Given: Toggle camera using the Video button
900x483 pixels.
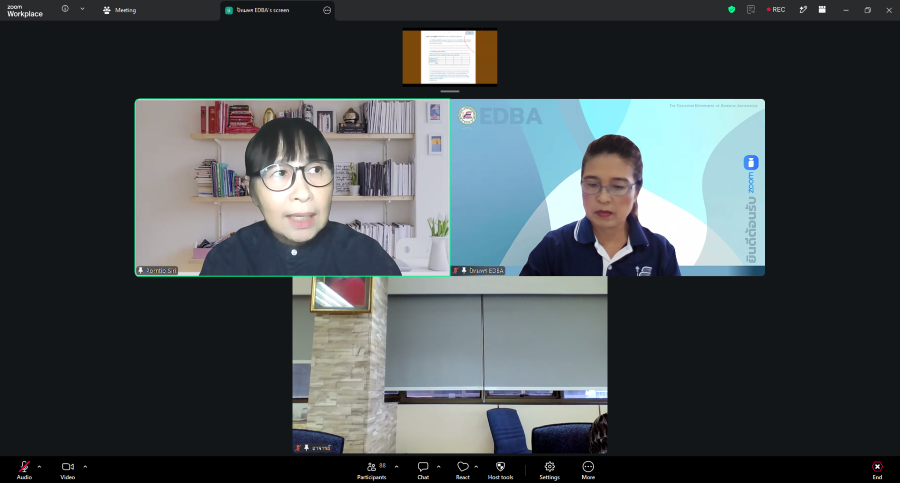Looking at the screenshot, I should pyautogui.click(x=68, y=469).
